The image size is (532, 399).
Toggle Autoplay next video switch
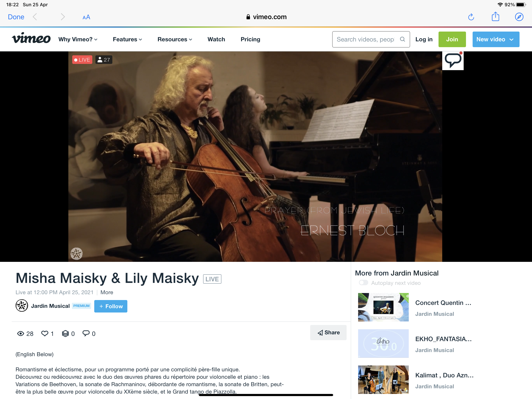coord(363,283)
